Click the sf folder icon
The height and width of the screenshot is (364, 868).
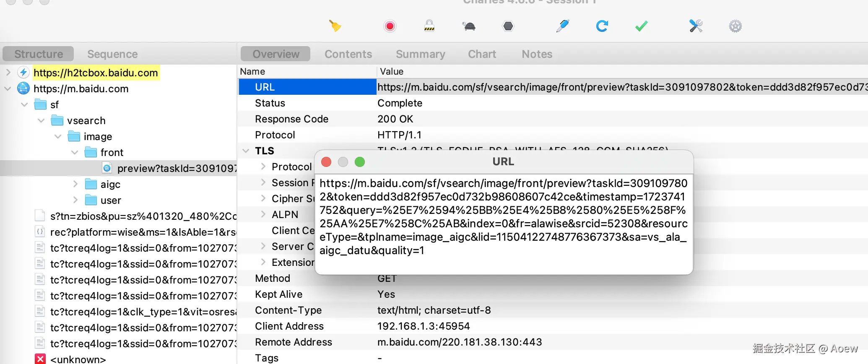point(40,104)
